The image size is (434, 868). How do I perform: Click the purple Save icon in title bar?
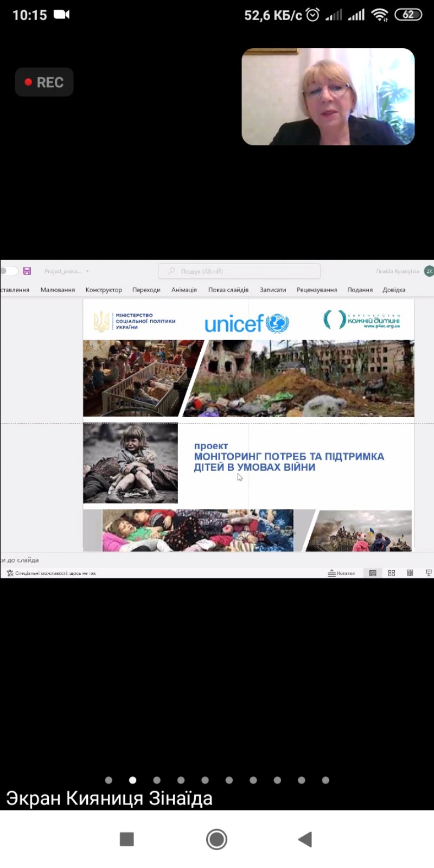coord(27,271)
